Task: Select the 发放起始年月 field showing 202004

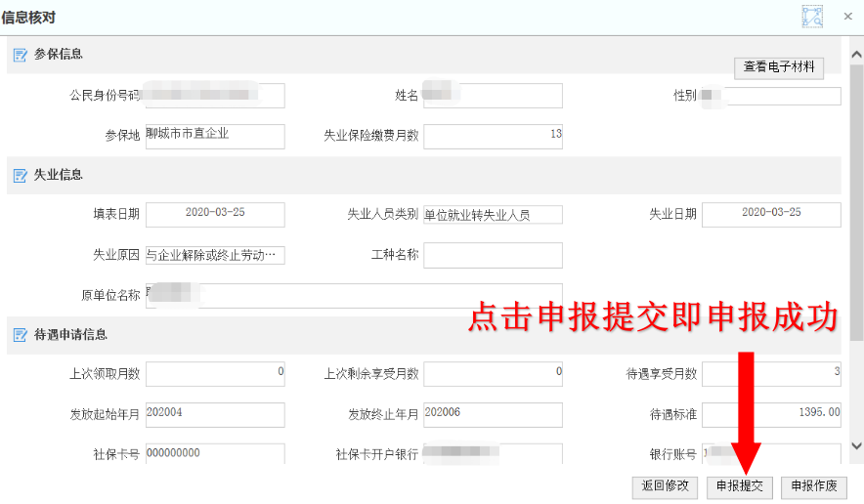Action: tap(215, 414)
